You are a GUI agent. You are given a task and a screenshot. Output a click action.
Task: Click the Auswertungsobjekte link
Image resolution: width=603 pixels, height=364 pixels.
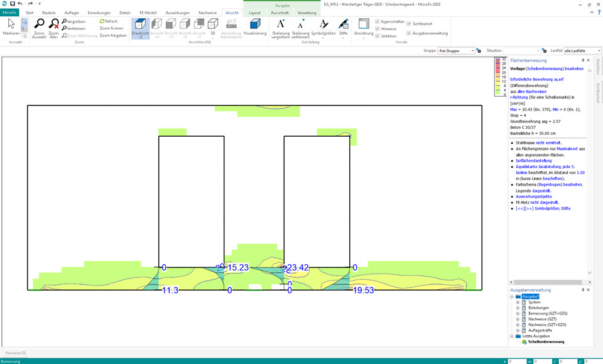534,196
